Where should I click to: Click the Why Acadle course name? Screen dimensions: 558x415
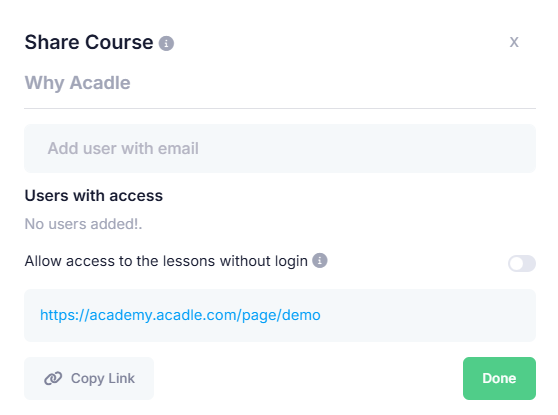[x=78, y=83]
